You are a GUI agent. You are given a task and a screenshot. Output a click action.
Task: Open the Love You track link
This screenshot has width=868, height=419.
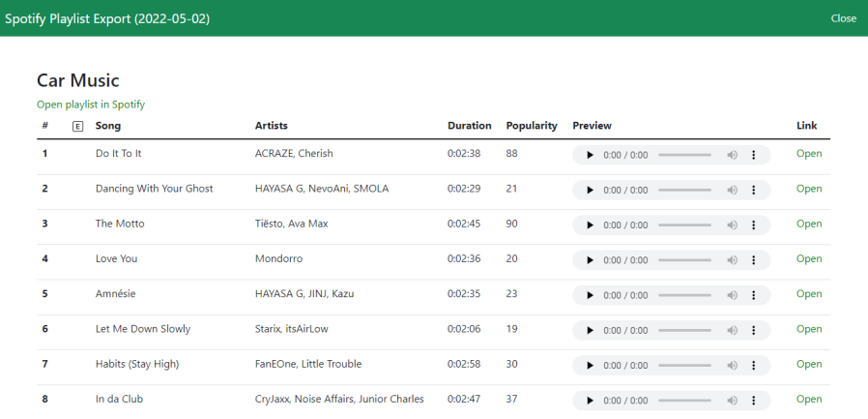point(809,258)
